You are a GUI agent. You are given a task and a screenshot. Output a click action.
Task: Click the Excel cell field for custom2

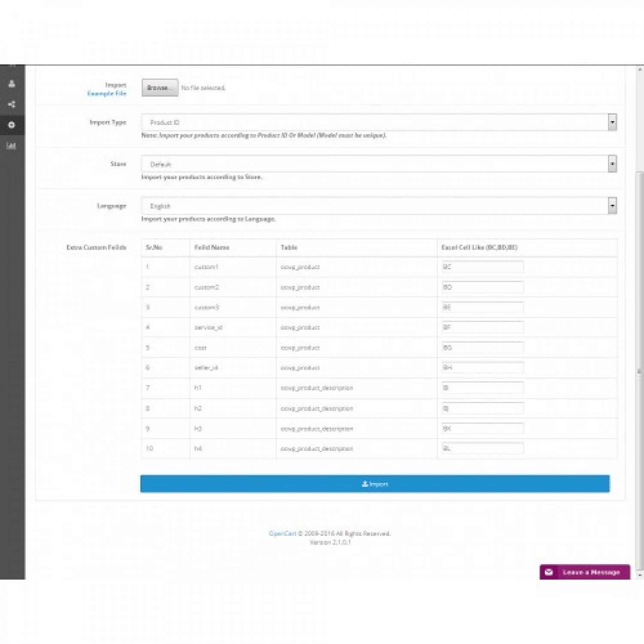[482, 287]
